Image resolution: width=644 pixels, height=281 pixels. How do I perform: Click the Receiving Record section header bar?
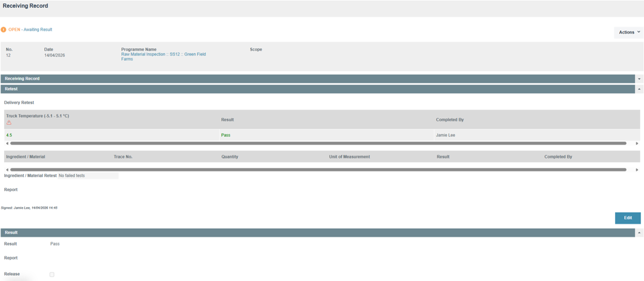[318, 79]
